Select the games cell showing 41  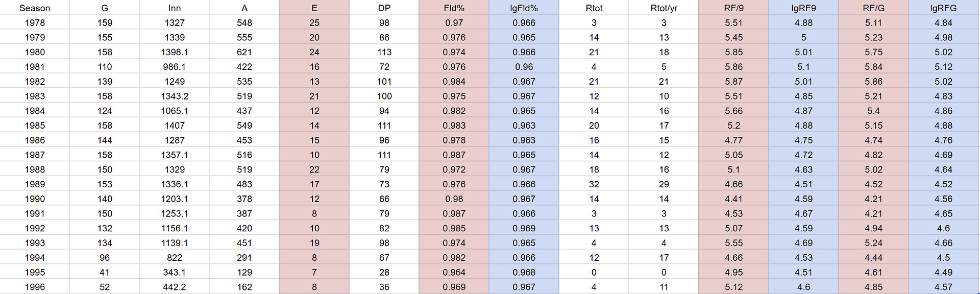[x=105, y=273]
